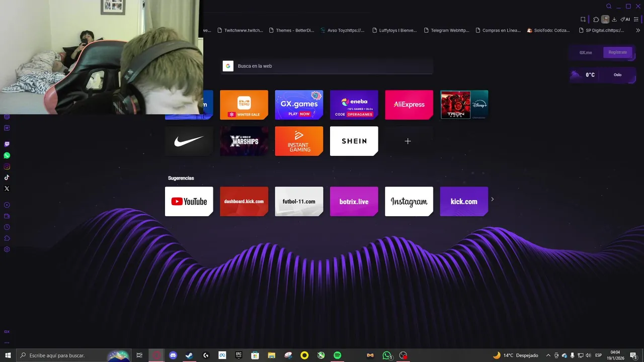Image resolution: width=644 pixels, height=362 pixels.
Task: Open the taskbar notification center
Action: pos(633,355)
